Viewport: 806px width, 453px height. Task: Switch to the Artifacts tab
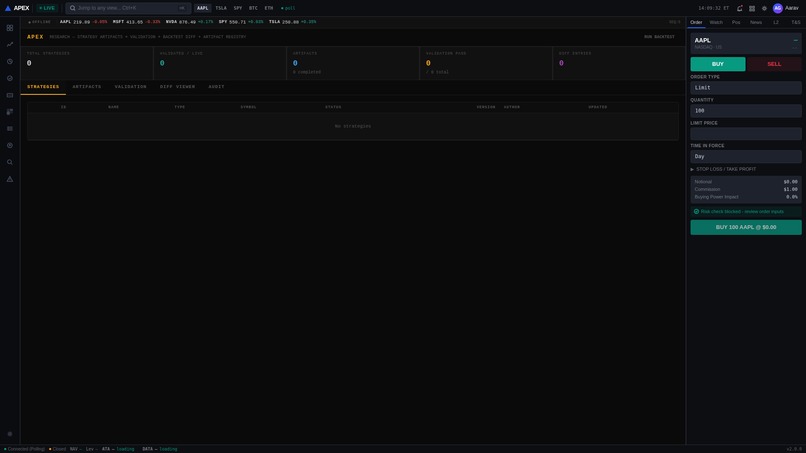click(87, 87)
